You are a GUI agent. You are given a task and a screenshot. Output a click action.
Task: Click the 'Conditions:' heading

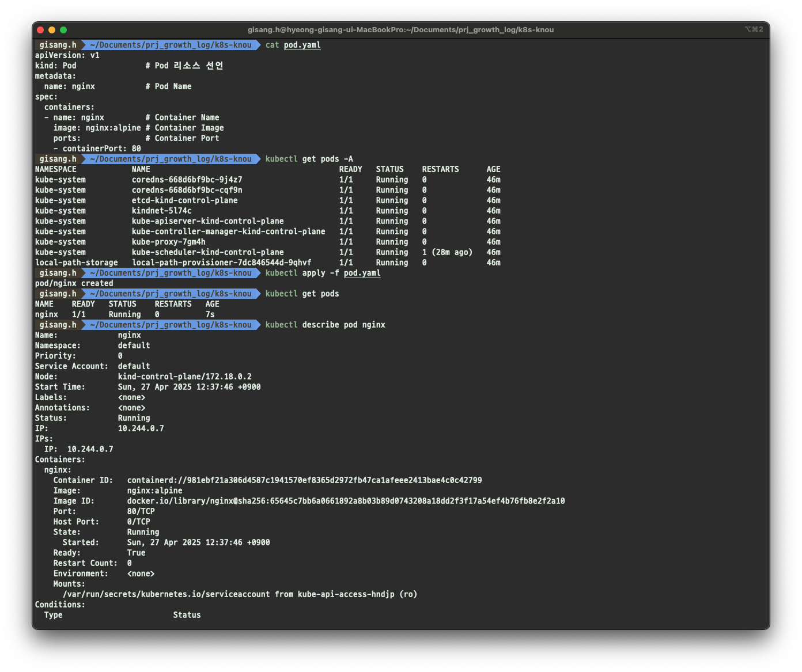tap(60, 605)
